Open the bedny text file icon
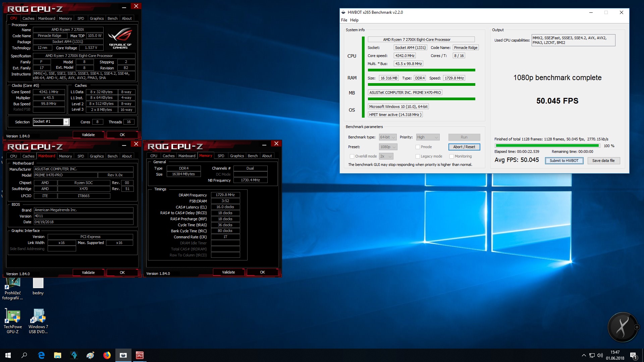 38,287
